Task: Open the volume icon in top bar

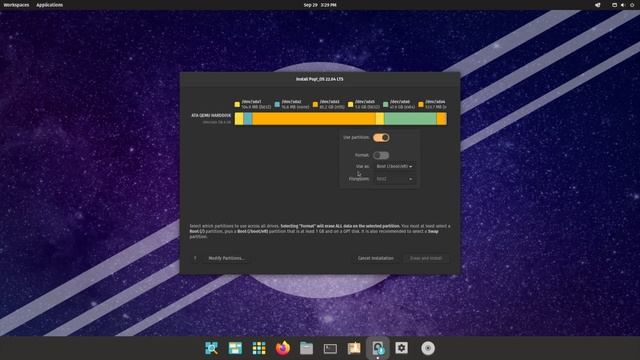Action: 623,5
